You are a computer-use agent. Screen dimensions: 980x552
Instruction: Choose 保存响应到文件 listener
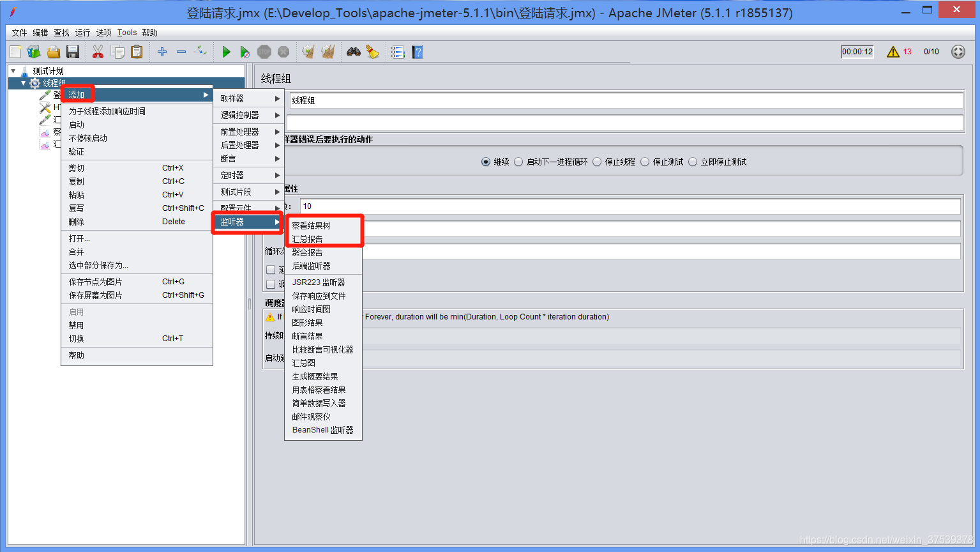(323, 296)
